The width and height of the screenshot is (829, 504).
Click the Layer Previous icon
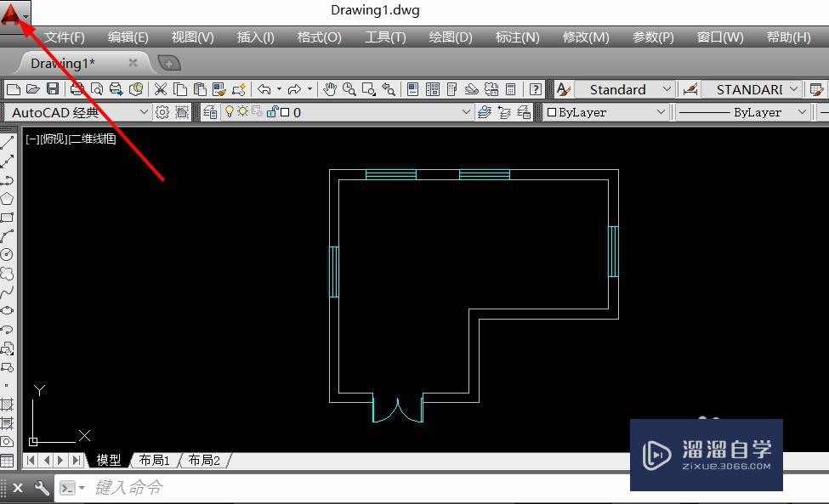click(x=504, y=112)
